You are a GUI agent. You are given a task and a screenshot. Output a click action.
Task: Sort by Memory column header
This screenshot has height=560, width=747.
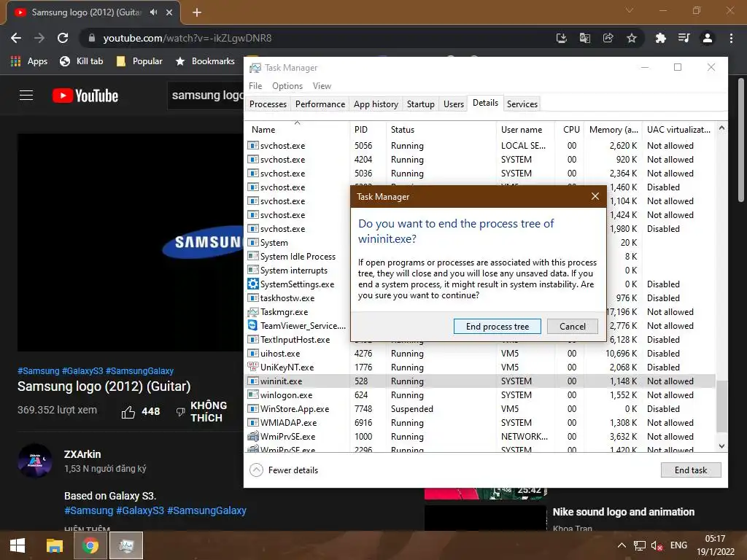point(613,129)
